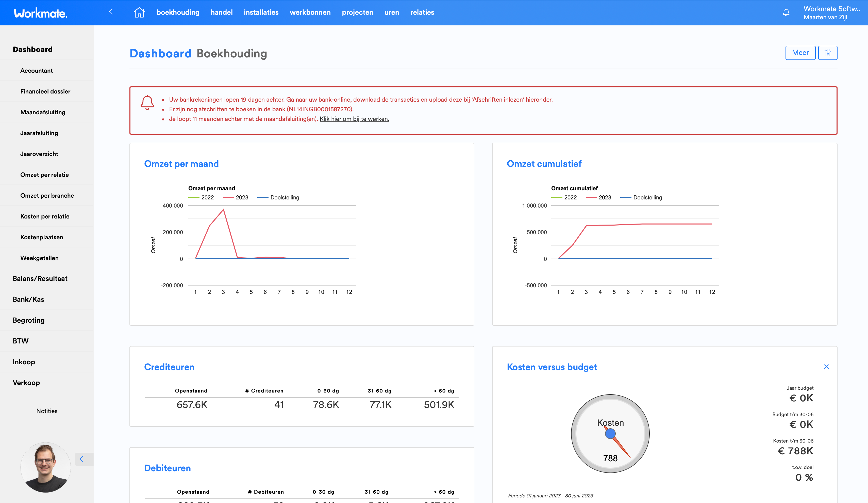Click the Workmate logo
The image size is (868, 503).
pos(41,13)
